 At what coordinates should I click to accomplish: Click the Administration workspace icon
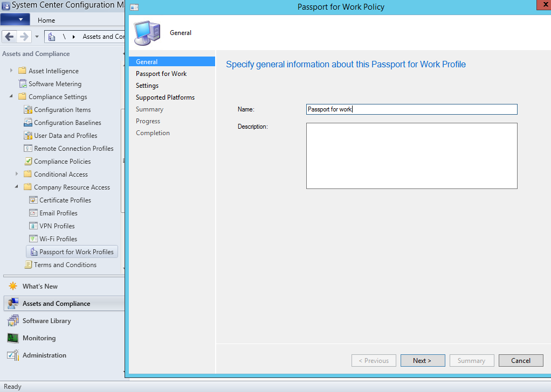coord(13,355)
